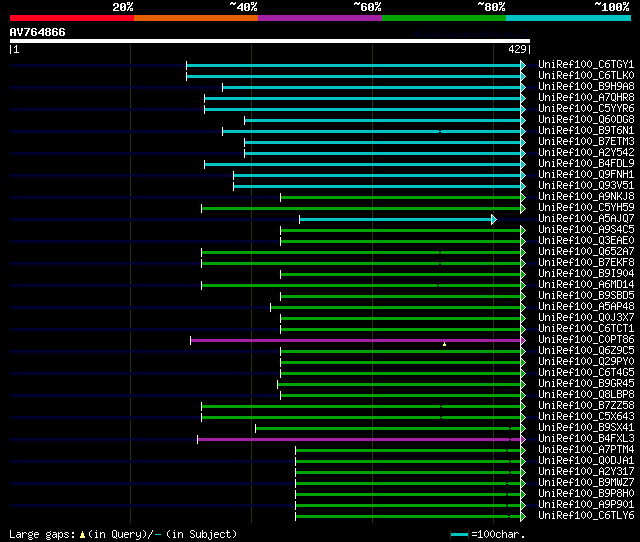This screenshot has width=640, height=542.
Task: Click the cyan ~100% legend segment
Action: pyautogui.click(x=568, y=18)
